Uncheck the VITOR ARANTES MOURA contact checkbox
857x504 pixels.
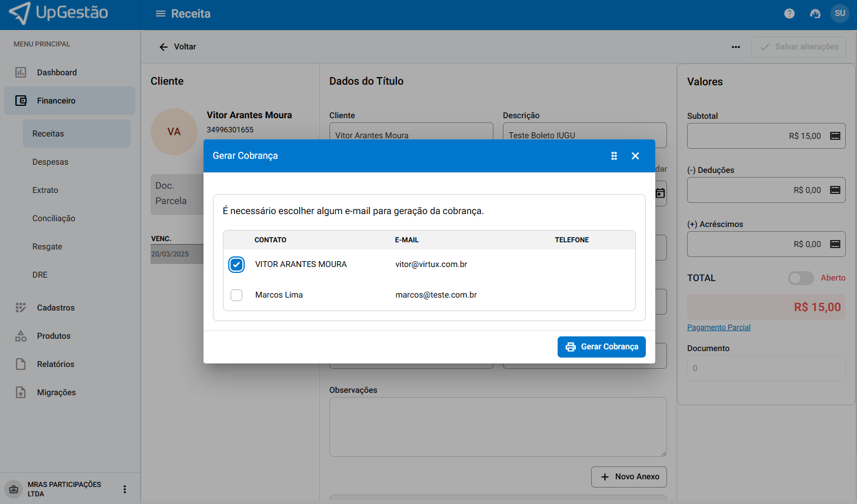click(236, 265)
